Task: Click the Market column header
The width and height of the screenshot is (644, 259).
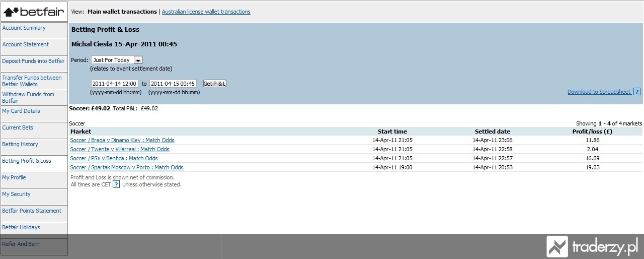Action: pos(80,132)
